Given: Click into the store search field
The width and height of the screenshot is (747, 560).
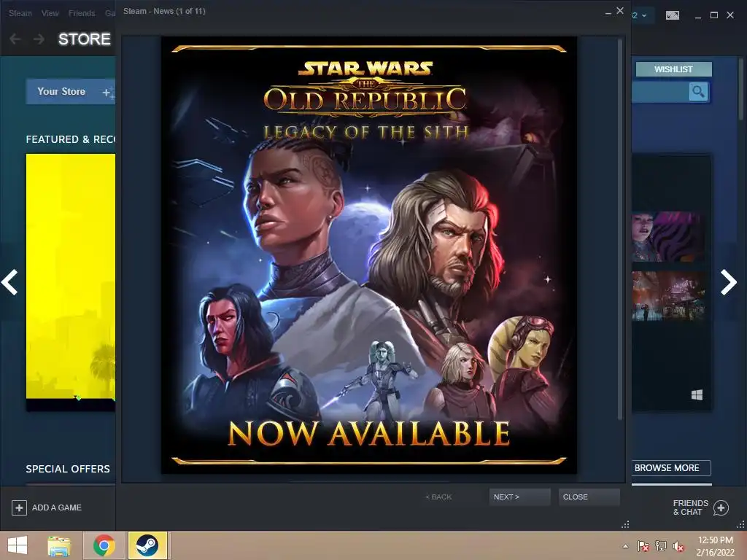Looking at the screenshot, I should (660, 91).
